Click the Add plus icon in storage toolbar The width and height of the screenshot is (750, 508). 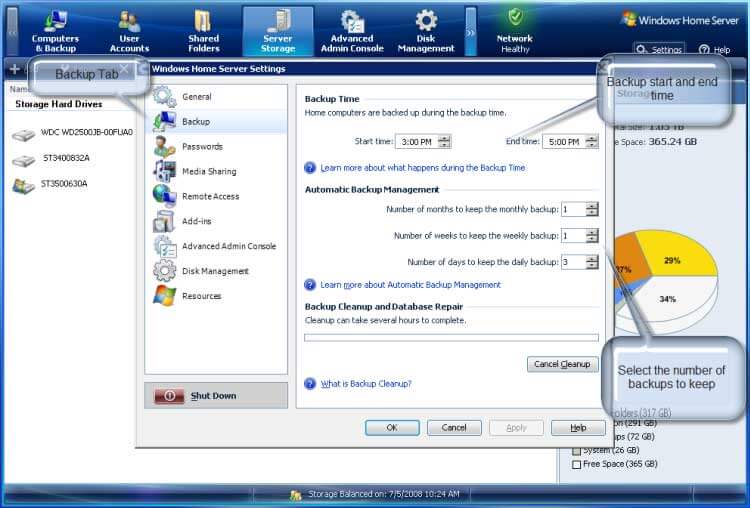click(14, 69)
